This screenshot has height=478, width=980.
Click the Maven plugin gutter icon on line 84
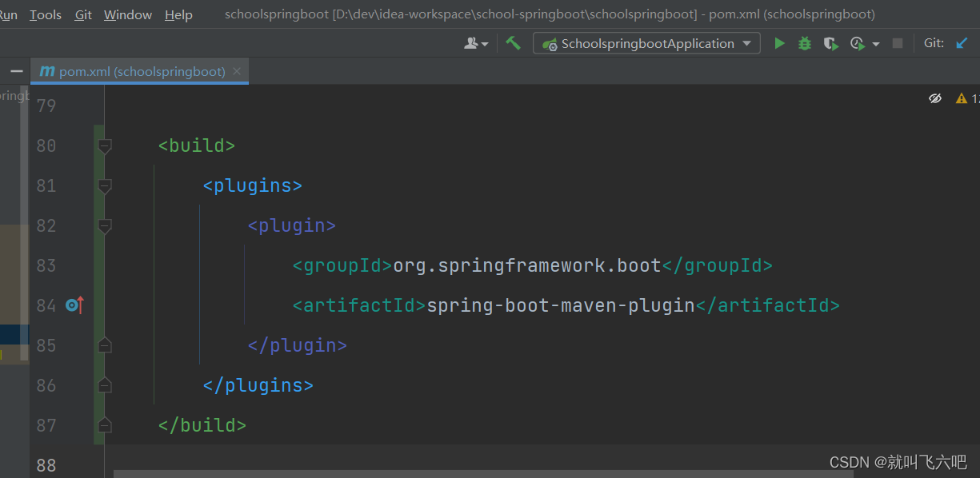(71, 305)
